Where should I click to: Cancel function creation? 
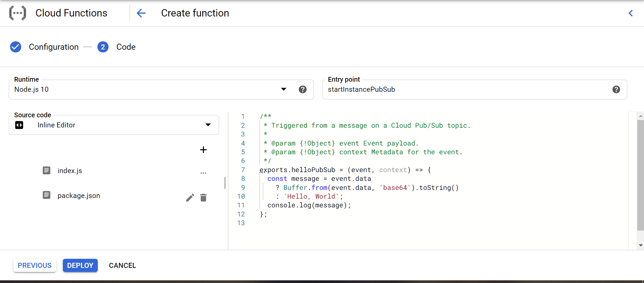[122, 266]
